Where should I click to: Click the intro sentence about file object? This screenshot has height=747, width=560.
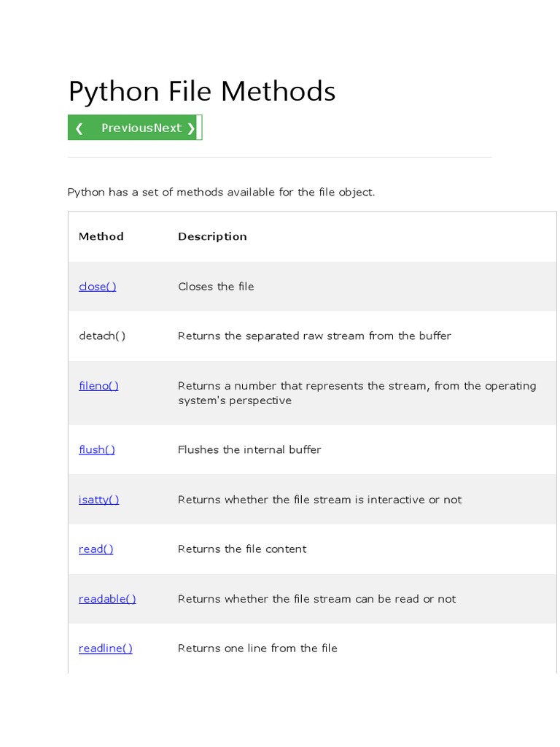pos(221,193)
